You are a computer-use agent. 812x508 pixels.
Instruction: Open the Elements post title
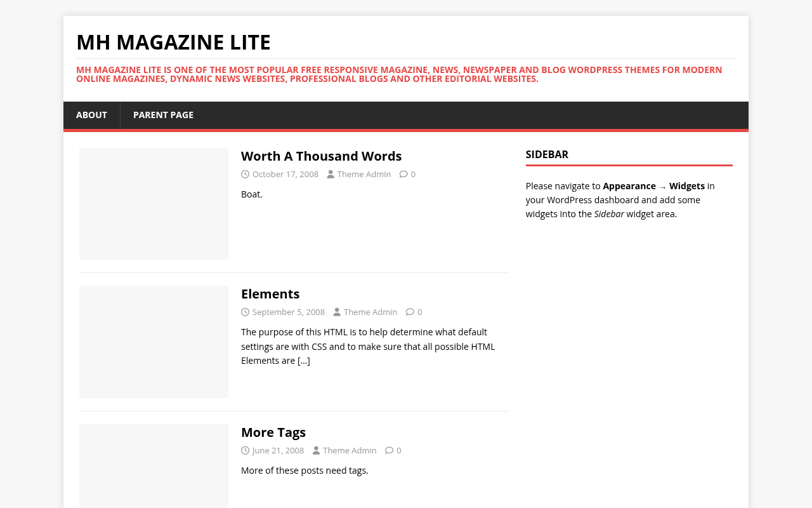click(270, 294)
